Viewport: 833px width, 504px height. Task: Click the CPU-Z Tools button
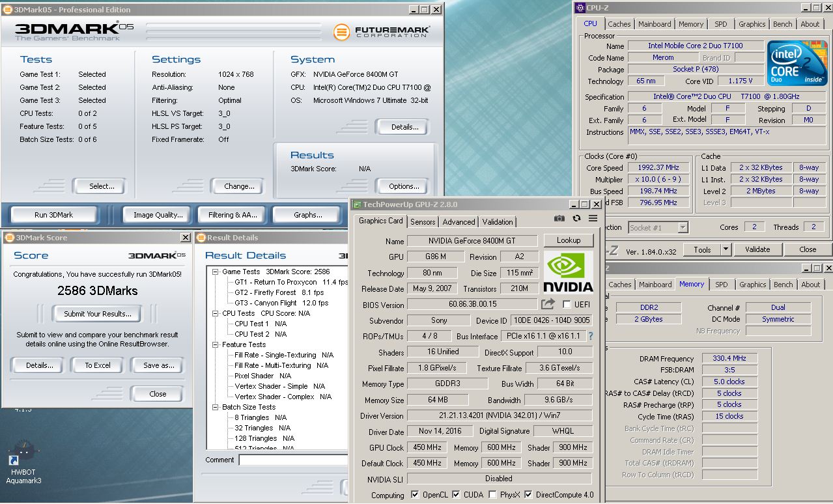pyautogui.click(x=702, y=249)
